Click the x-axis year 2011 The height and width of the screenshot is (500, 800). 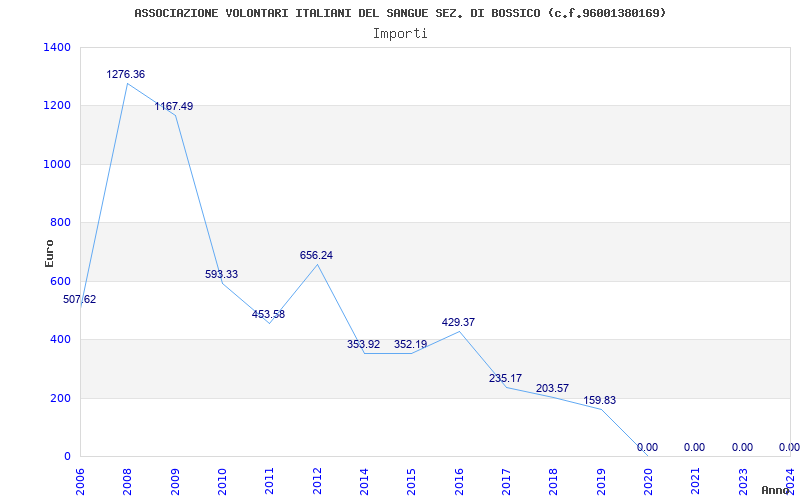tap(269, 482)
